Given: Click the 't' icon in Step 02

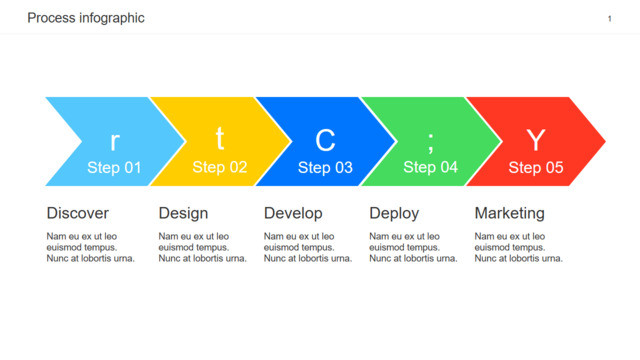Looking at the screenshot, I should click(220, 138).
